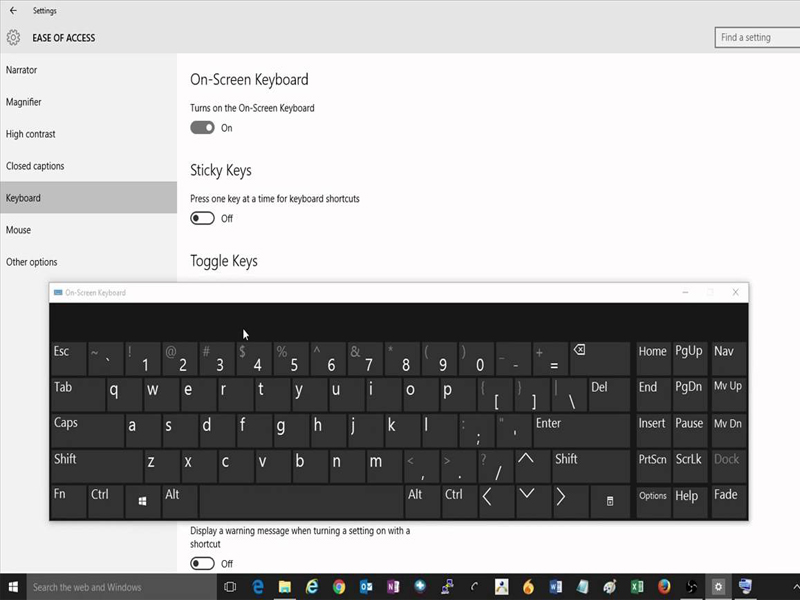Toggle the warning message setting under the keyboard

pos(202,563)
